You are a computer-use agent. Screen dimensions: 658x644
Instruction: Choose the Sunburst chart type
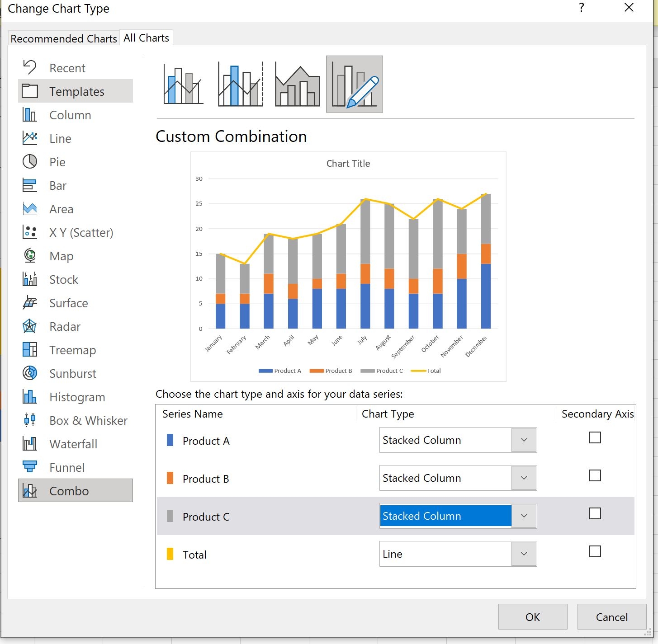72,373
